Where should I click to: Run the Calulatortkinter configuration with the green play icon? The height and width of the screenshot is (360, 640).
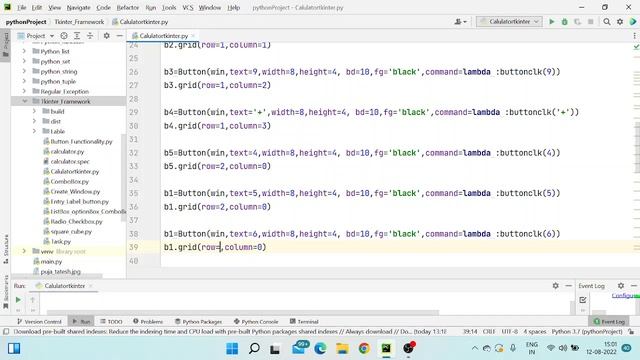click(x=551, y=22)
